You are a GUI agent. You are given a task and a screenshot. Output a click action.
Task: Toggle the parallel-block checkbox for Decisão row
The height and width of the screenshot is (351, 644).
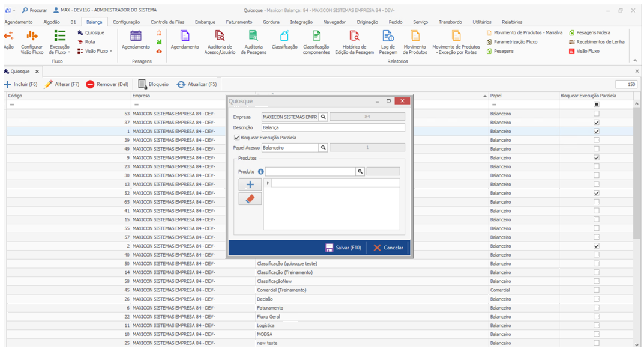coord(597,299)
